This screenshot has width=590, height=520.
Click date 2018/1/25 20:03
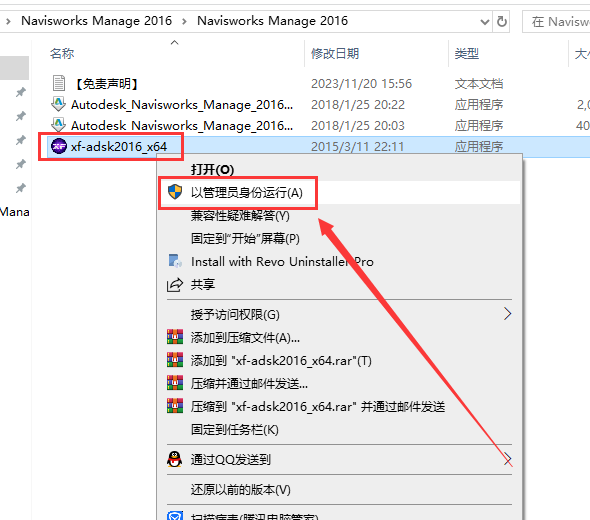click(x=358, y=126)
